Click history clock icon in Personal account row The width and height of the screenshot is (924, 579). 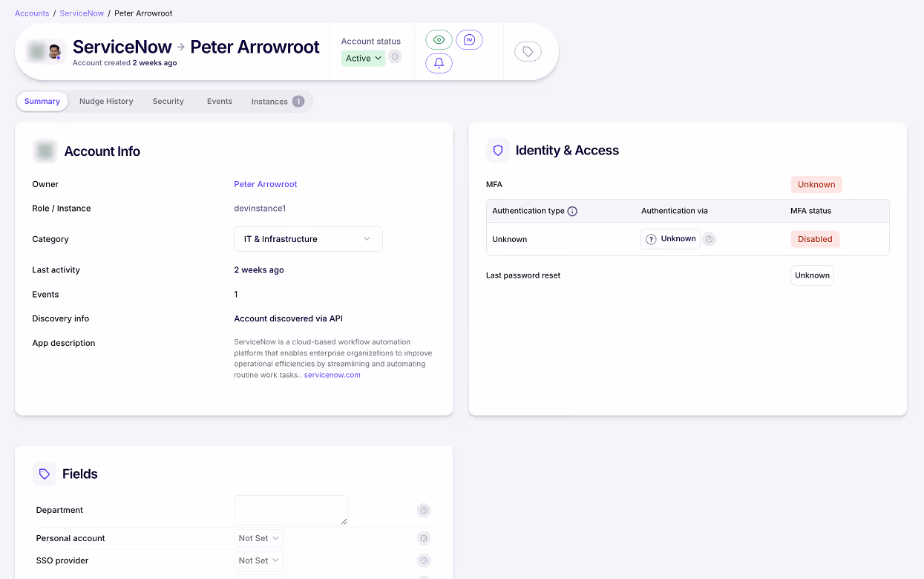tap(424, 538)
